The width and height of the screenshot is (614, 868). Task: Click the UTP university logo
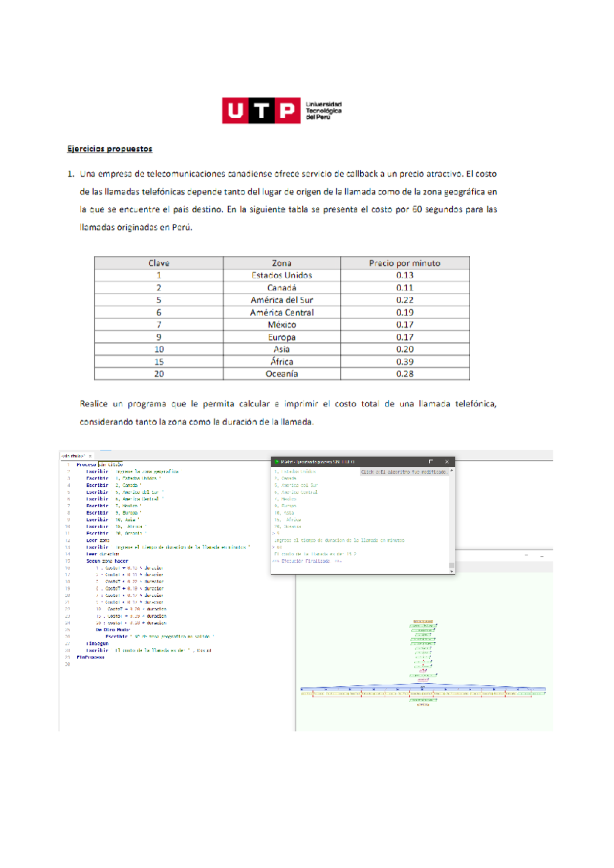pos(281,111)
